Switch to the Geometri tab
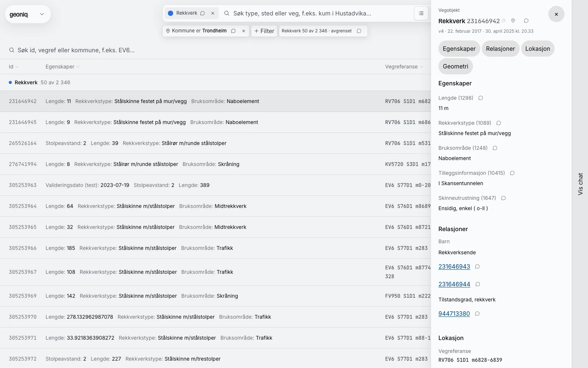Image resolution: width=588 pixels, height=368 pixels. pos(455,66)
